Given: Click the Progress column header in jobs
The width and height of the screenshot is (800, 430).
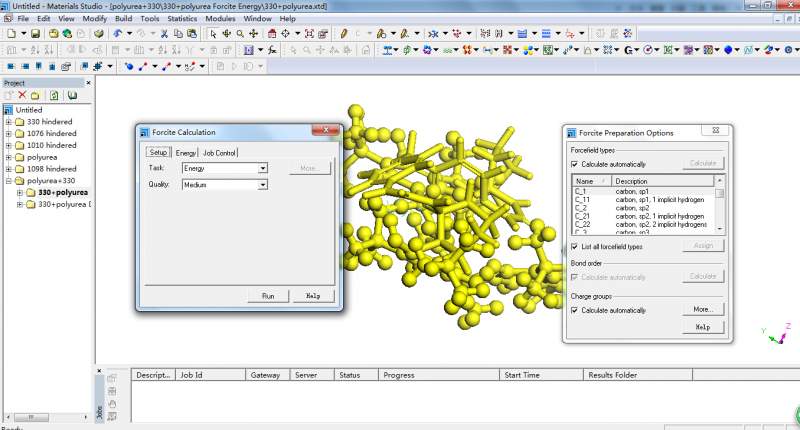Looking at the screenshot, I should [x=438, y=375].
